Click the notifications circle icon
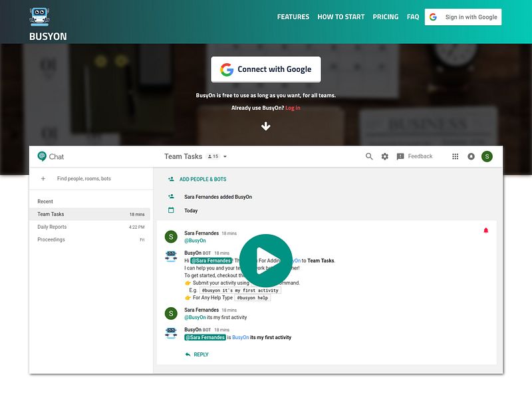This screenshot has height=399, width=532. pos(471,156)
